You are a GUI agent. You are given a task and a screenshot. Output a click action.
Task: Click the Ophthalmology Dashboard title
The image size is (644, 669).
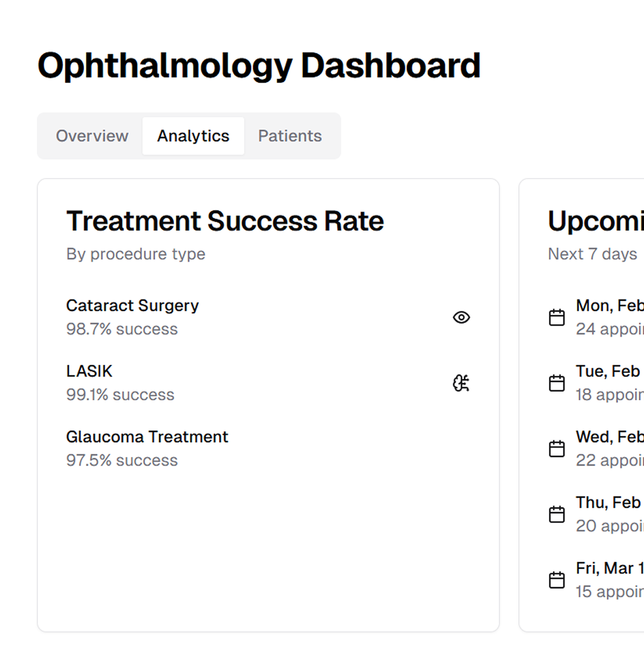tap(259, 65)
